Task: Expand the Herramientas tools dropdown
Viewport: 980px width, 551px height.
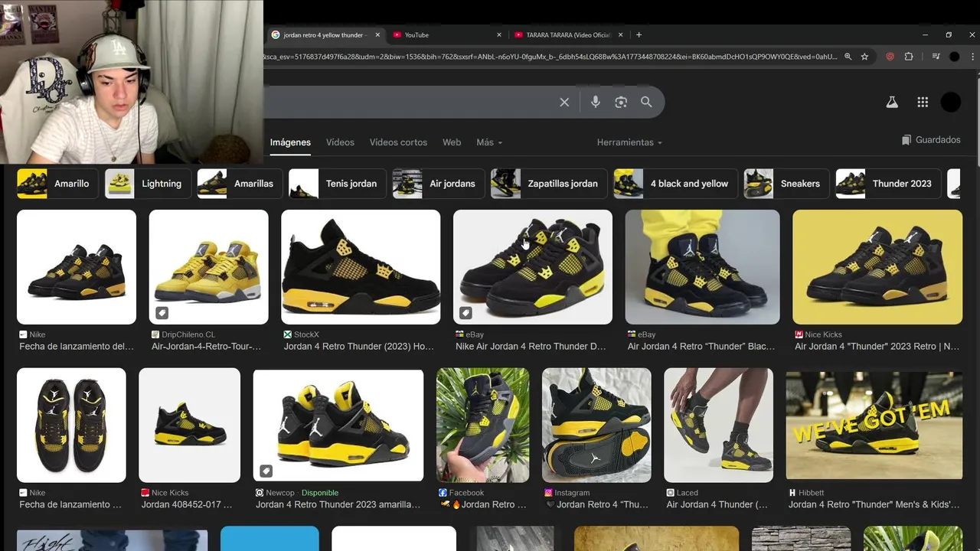Action: point(629,142)
